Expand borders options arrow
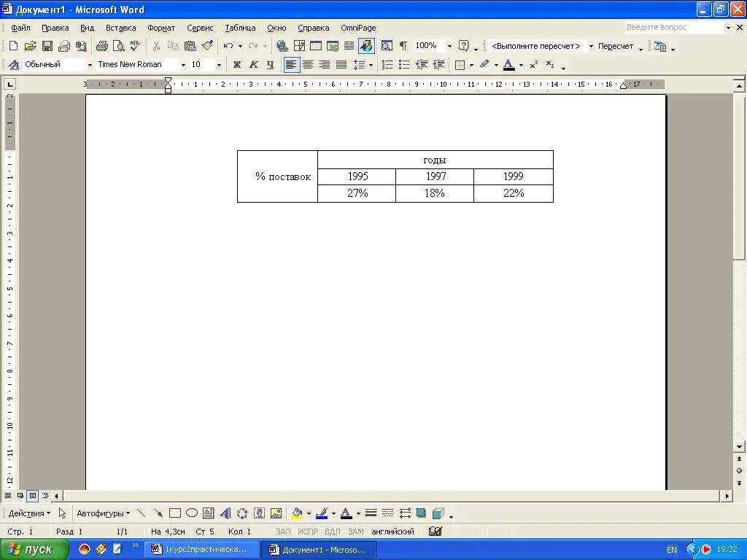 pyautogui.click(x=471, y=65)
